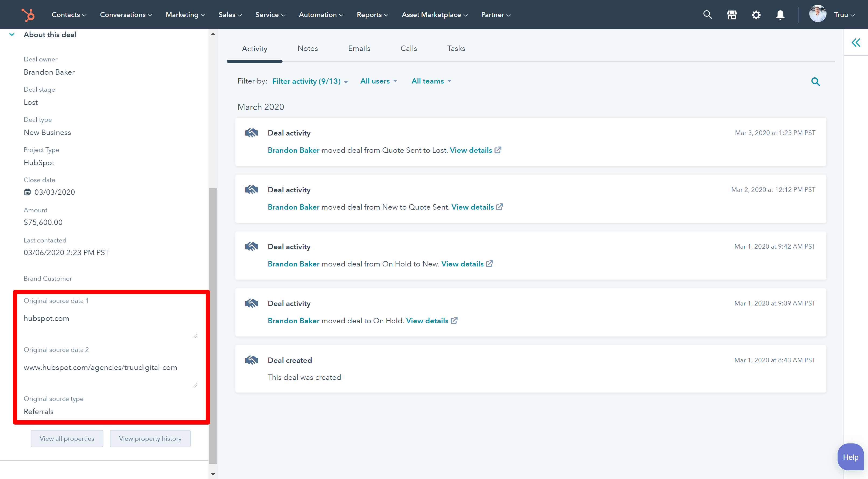
Task: Click View details for New to Quote Sent
Action: [x=472, y=207]
